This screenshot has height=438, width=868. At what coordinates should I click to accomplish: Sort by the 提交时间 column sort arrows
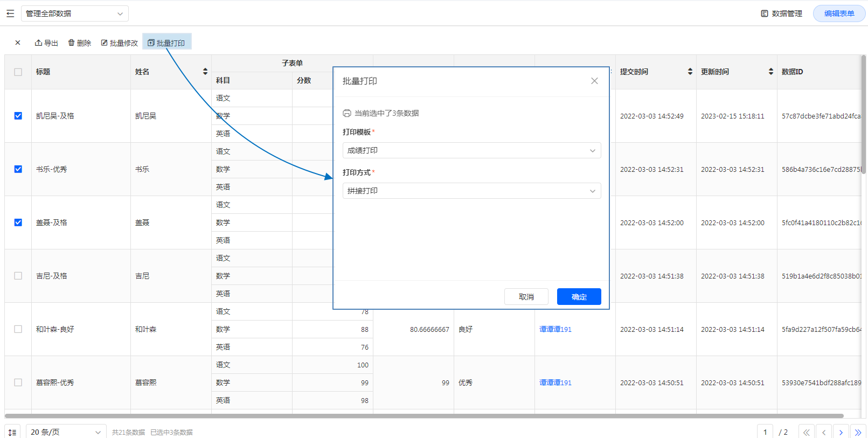click(690, 72)
